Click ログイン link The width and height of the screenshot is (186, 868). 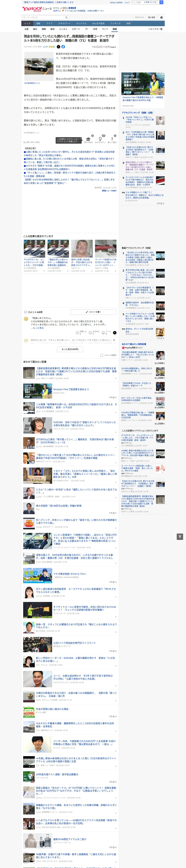(x=57, y=11)
